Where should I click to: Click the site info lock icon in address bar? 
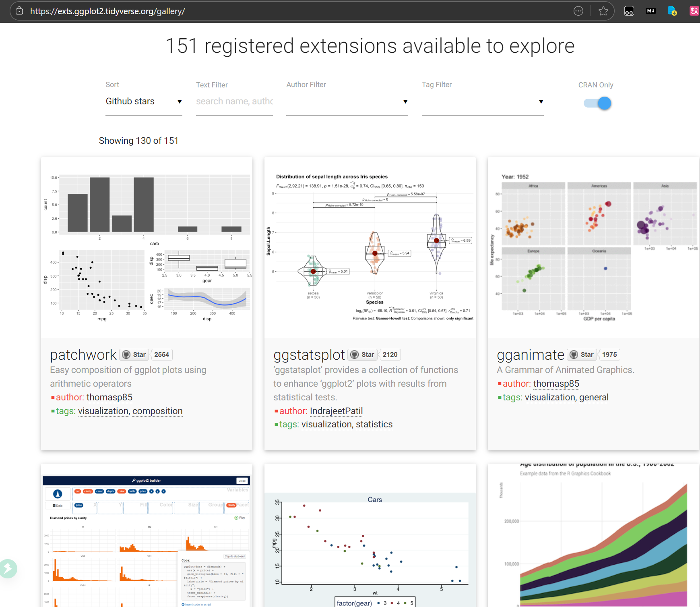19,11
